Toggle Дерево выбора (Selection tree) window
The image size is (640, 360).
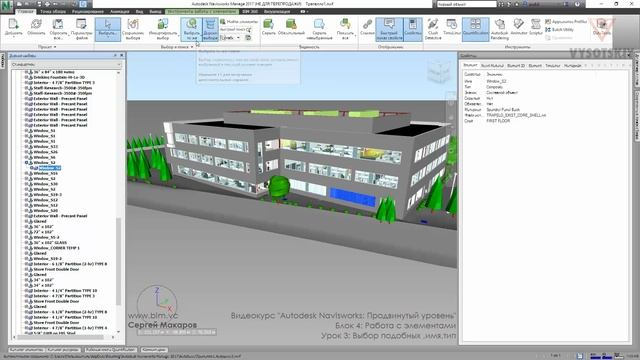pyautogui.click(x=210, y=29)
